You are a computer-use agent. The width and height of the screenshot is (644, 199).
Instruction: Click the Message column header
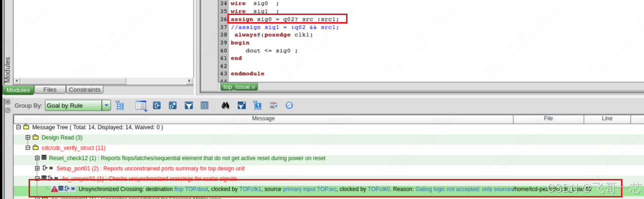tap(263, 118)
